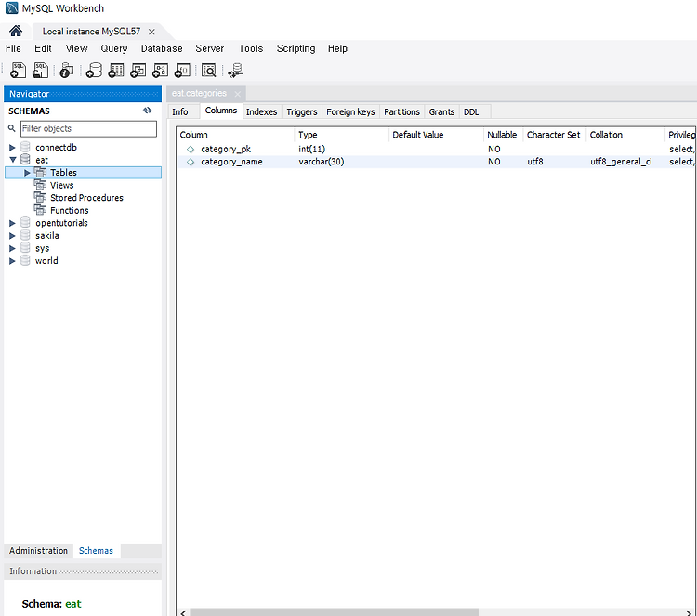Collapse the eat schema
697x616 pixels.
12,160
